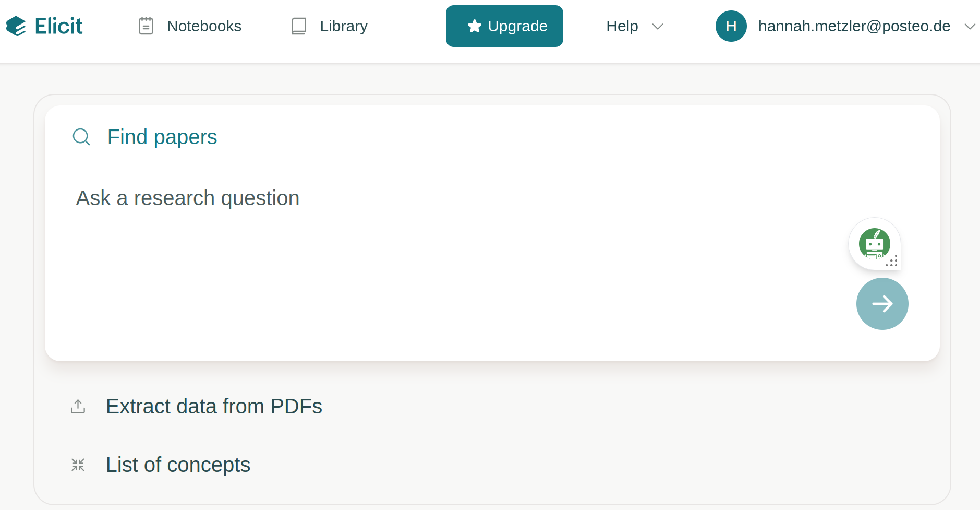Open the Notebooks section
This screenshot has height=510, width=980.
[204, 26]
